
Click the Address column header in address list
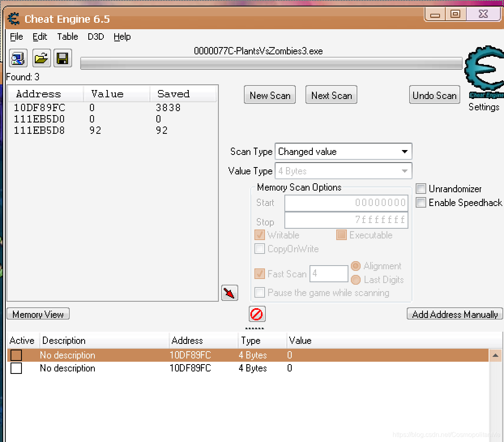(203, 341)
